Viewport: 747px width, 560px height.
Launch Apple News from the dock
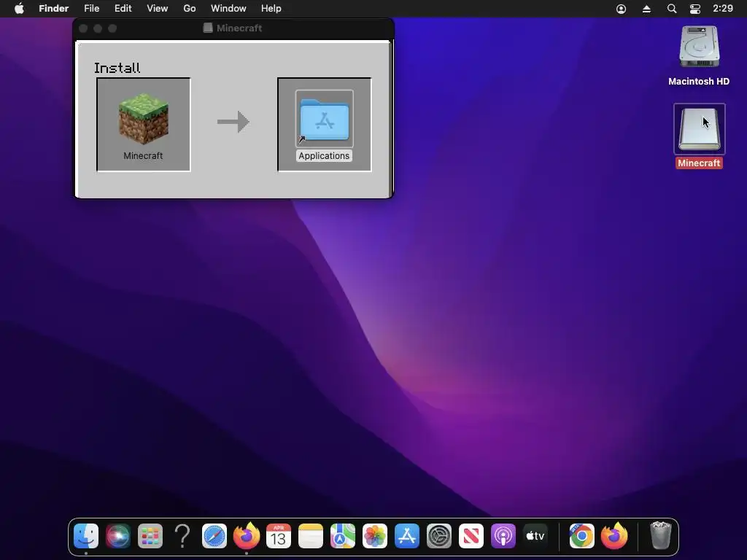point(471,536)
